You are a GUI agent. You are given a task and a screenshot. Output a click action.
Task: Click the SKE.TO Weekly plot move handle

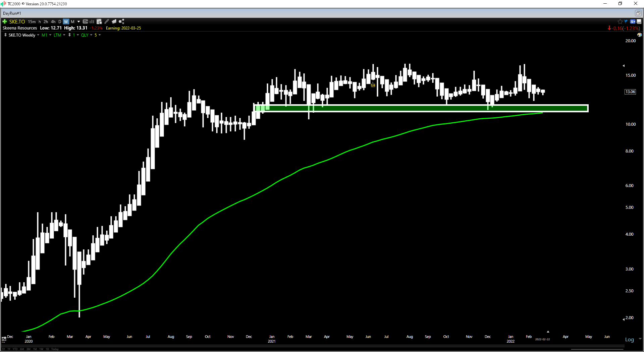[x=5, y=35]
